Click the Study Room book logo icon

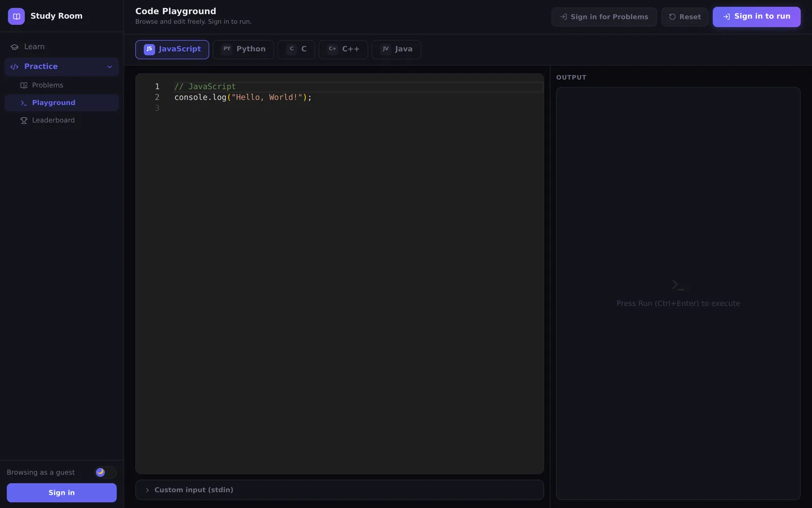16,16
